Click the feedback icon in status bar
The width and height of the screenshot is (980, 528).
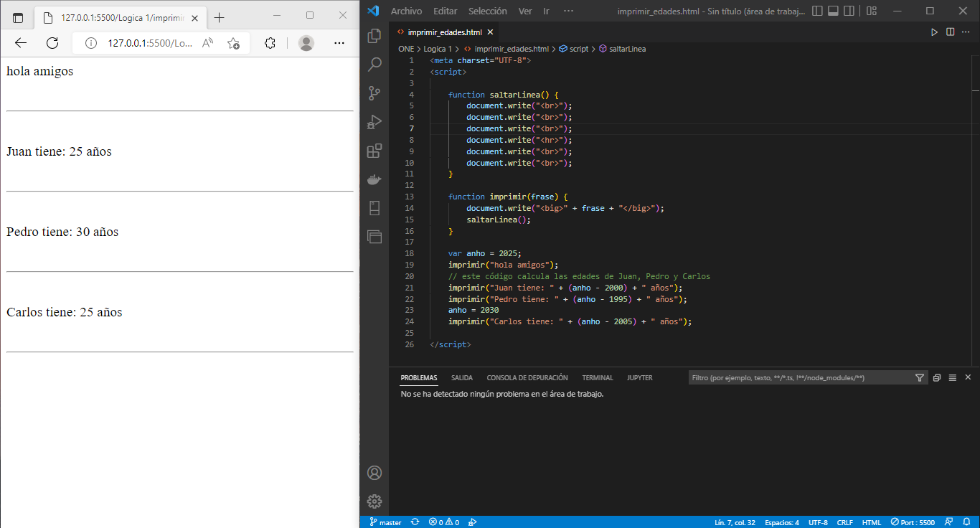948,522
